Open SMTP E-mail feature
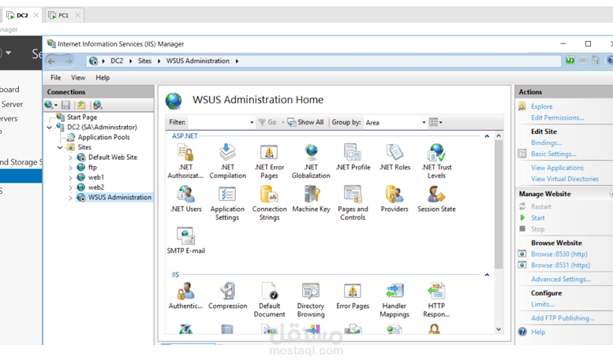The image size is (613, 364). point(185,240)
